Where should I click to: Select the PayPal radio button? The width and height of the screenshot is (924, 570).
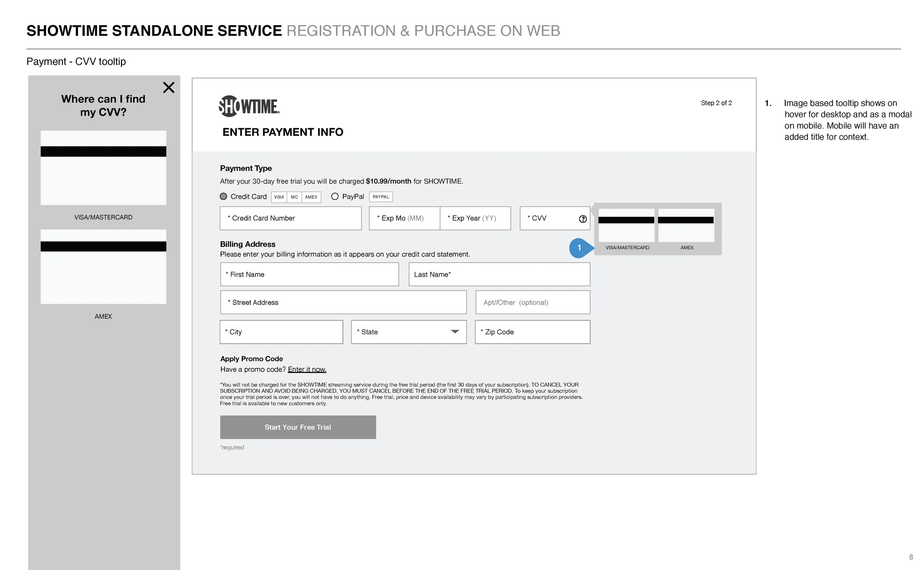point(334,197)
